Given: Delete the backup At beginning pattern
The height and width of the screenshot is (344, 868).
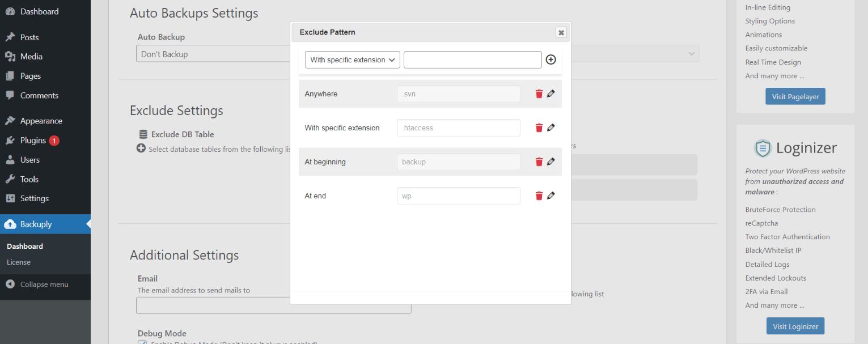Looking at the screenshot, I should (539, 162).
